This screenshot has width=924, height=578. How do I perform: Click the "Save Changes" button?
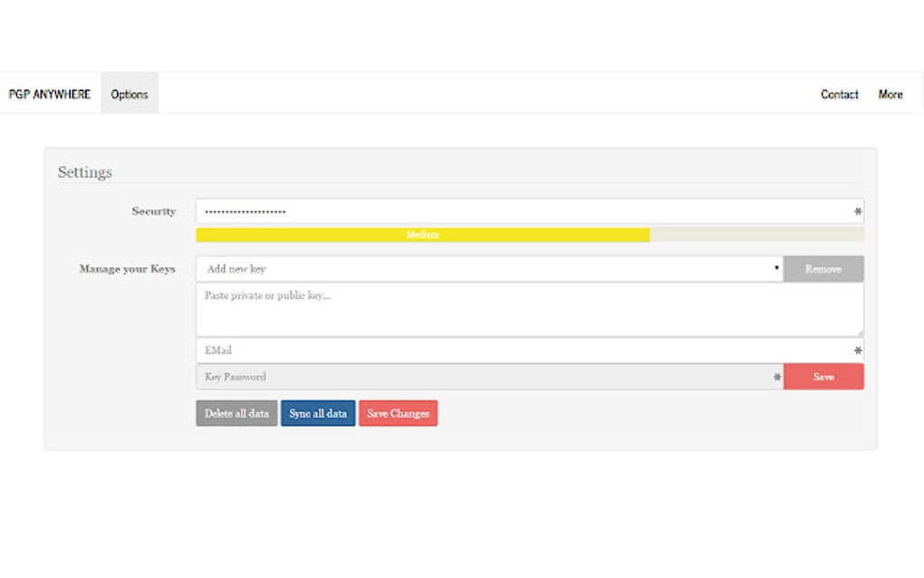tap(398, 413)
